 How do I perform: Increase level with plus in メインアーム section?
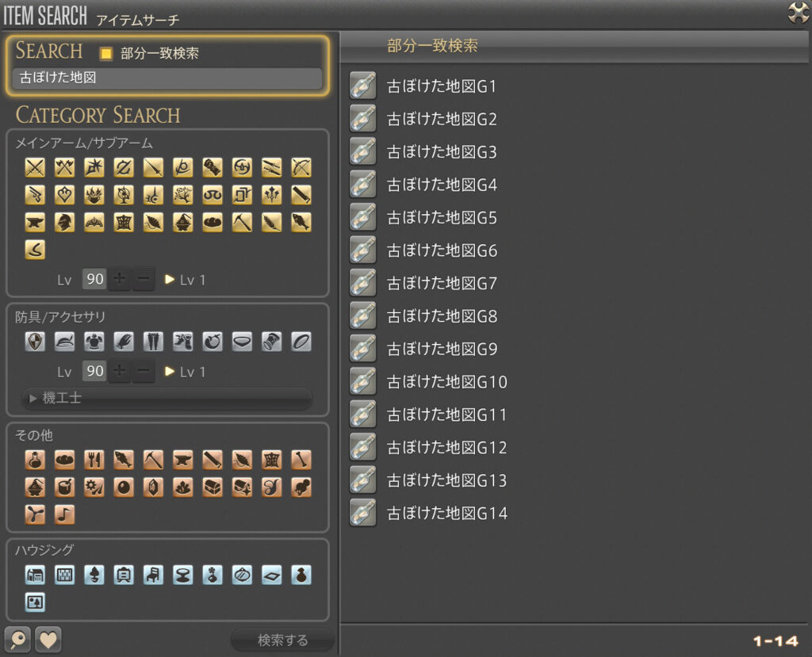tap(119, 280)
